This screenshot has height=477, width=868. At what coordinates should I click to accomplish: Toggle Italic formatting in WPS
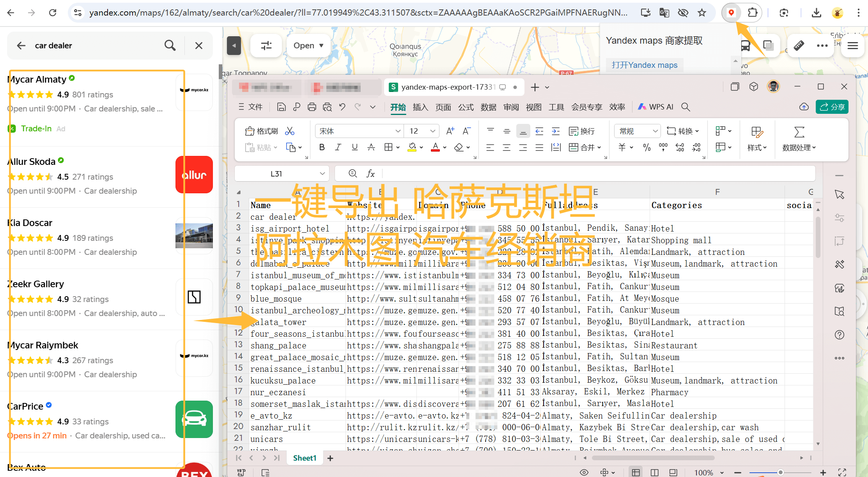pyautogui.click(x=338, y=147)
